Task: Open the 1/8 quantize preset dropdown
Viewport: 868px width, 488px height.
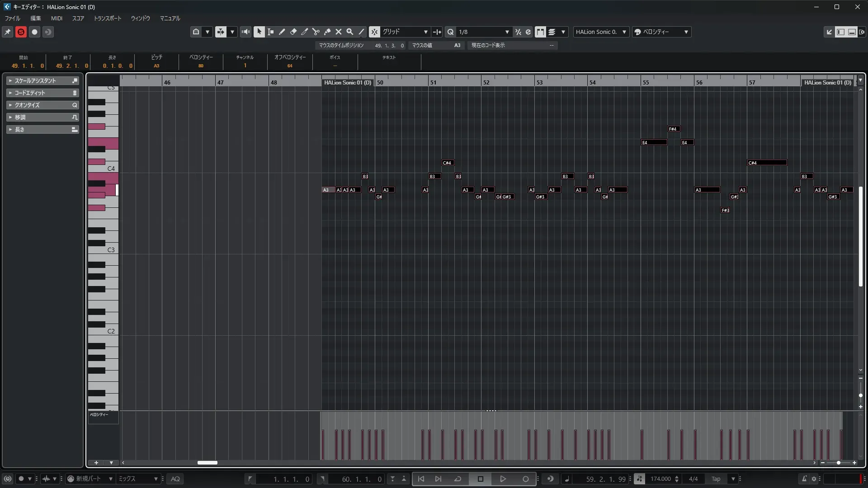Action: (x=484, y=32)
